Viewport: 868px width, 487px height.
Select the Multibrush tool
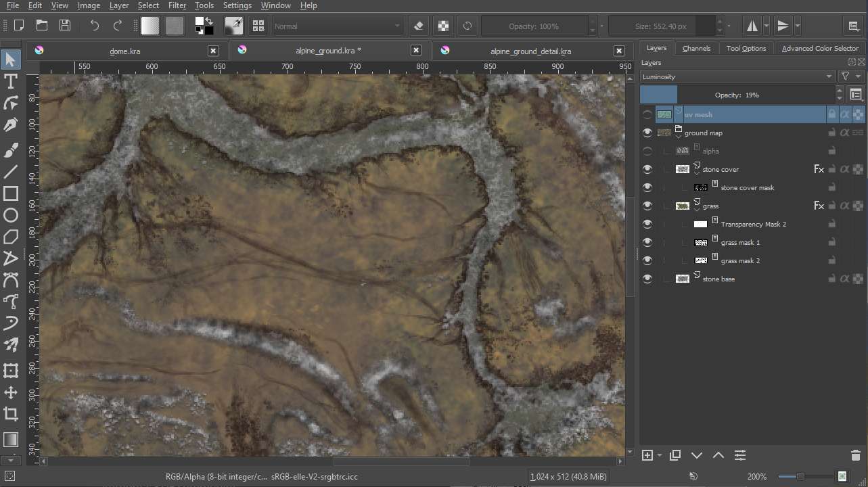(x=11, y=346)
